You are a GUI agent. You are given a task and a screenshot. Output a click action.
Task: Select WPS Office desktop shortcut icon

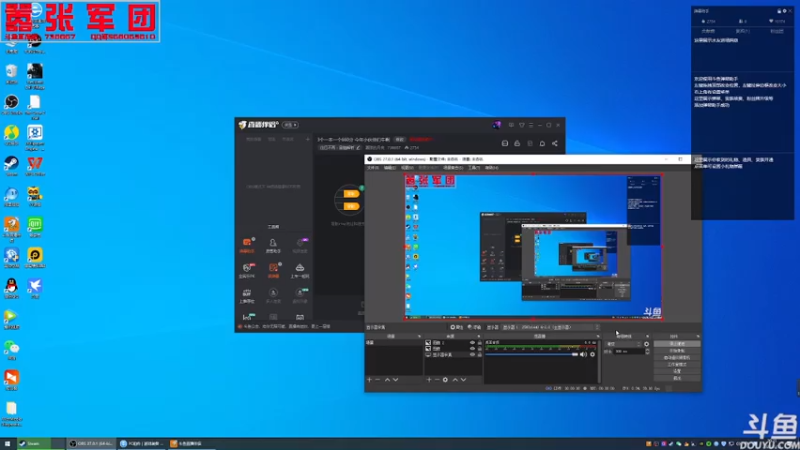(35, 166)
